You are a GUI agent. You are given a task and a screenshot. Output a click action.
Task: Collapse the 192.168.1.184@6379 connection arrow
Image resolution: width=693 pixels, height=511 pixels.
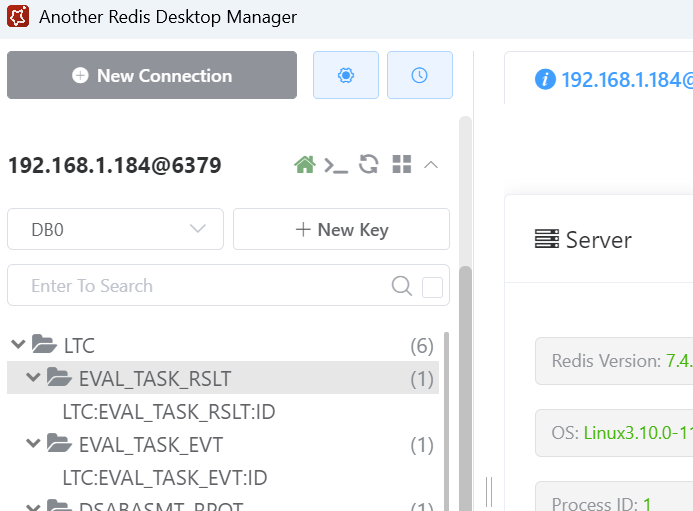(x=431, y=165)
